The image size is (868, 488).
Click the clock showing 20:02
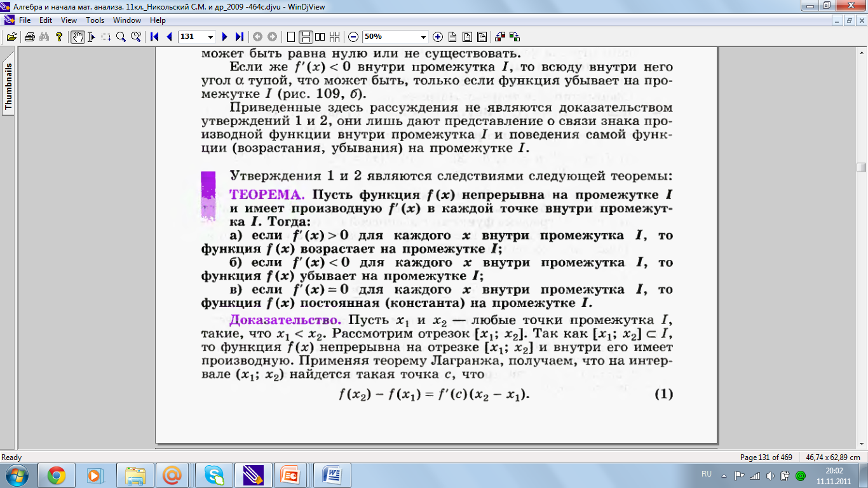834,471
